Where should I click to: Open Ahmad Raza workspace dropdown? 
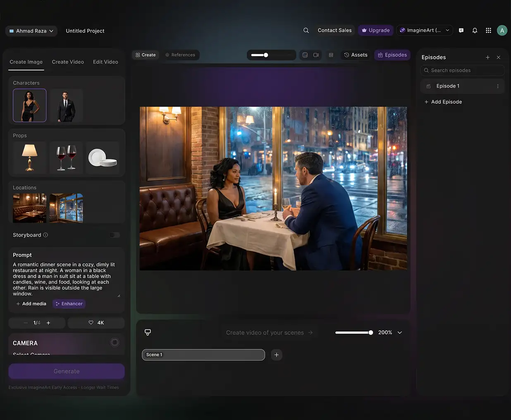31,31
